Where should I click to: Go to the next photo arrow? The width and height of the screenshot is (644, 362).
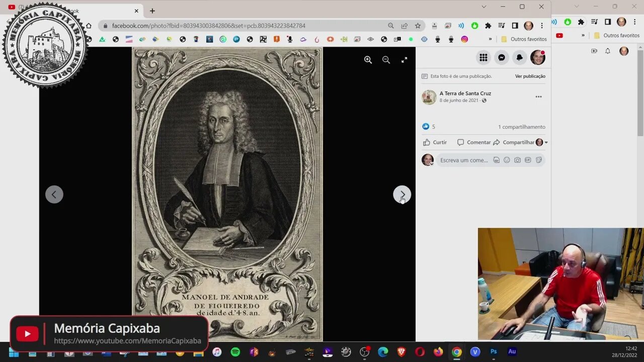[x=402, y=195]
